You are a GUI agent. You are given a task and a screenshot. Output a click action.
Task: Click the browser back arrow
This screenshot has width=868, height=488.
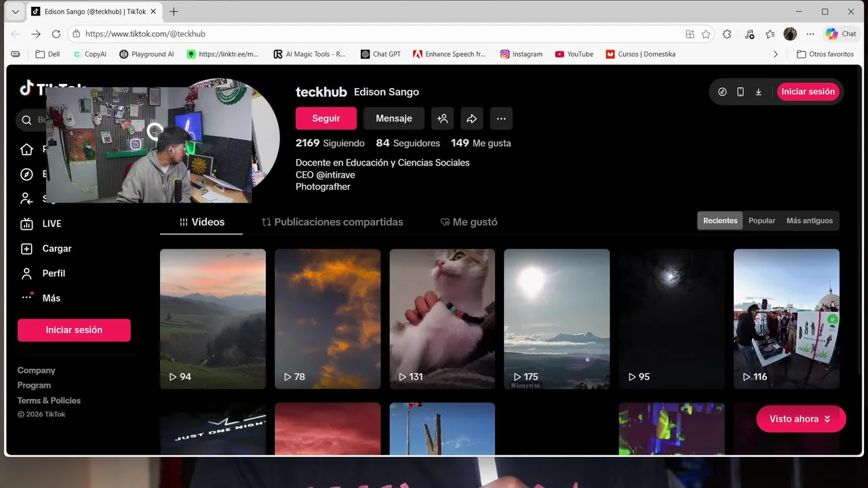click(15, 34)
